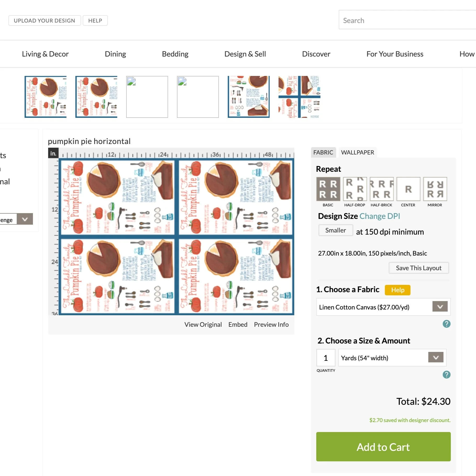476x476 pixels.
Task: Switch to the Fabric tab
Action: point(323,152)
